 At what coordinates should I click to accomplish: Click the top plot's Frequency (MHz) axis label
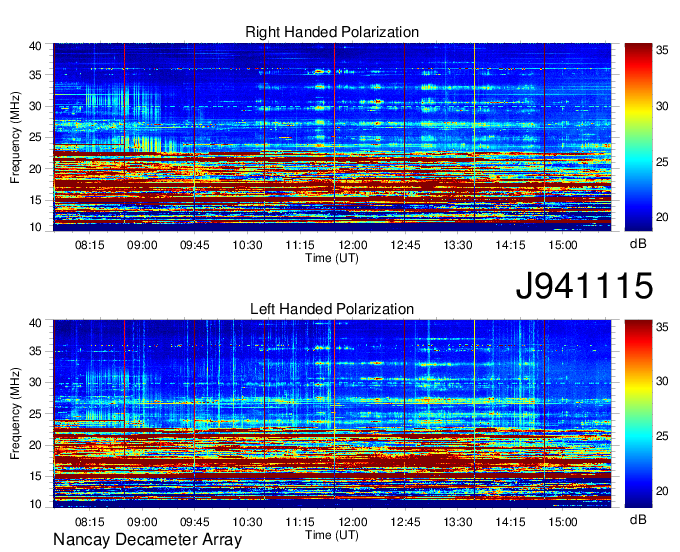[x=15, y=137]
